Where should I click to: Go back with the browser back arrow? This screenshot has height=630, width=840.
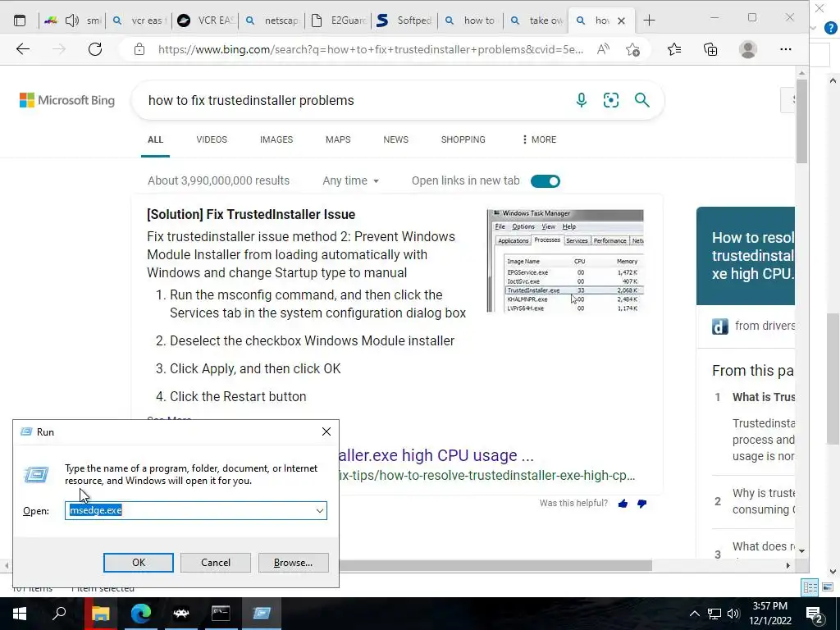click(22, 49)
